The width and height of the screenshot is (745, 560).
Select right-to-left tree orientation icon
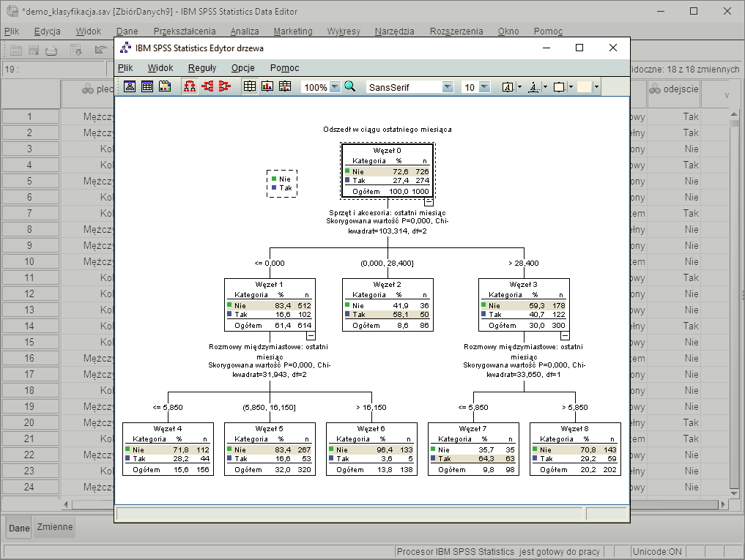[226, 86]
